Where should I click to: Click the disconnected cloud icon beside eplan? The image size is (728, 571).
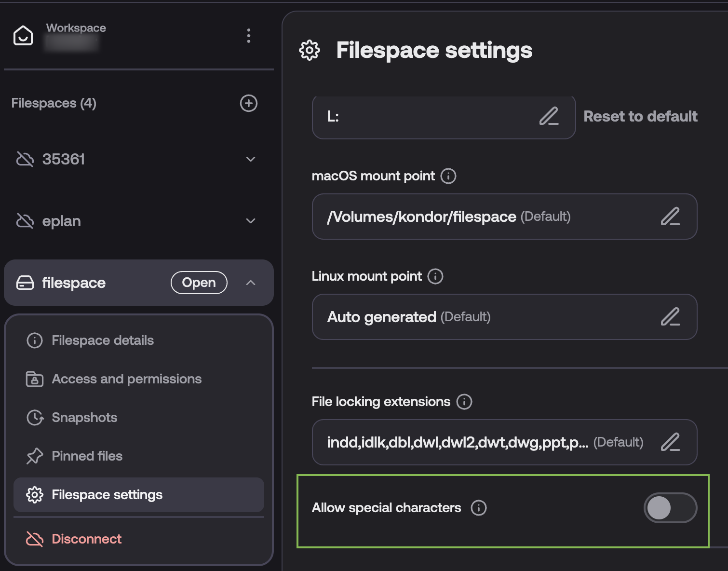(25, 221)
